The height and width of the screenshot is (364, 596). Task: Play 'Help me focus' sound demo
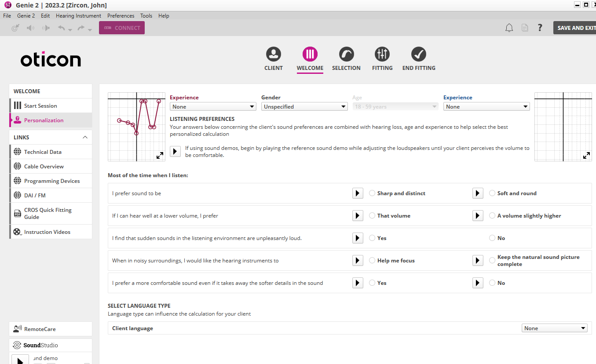pyautogui.click(x=358, y=261)
